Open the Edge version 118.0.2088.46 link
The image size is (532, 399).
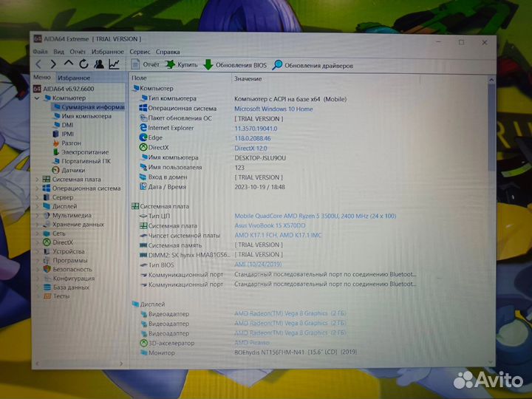(253, 138)
